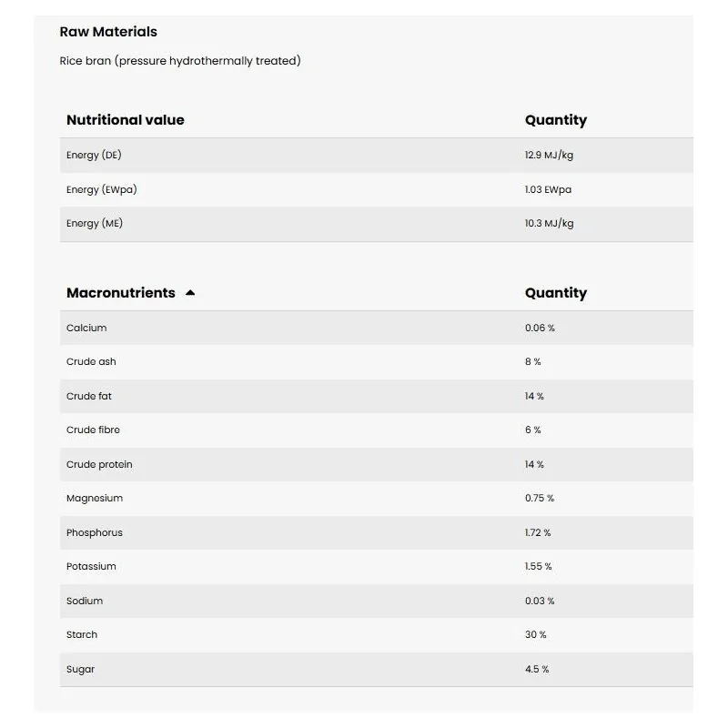Collapse the Macronutrients section arrow
Screen dimensions: 728x728
coord(190,293)
